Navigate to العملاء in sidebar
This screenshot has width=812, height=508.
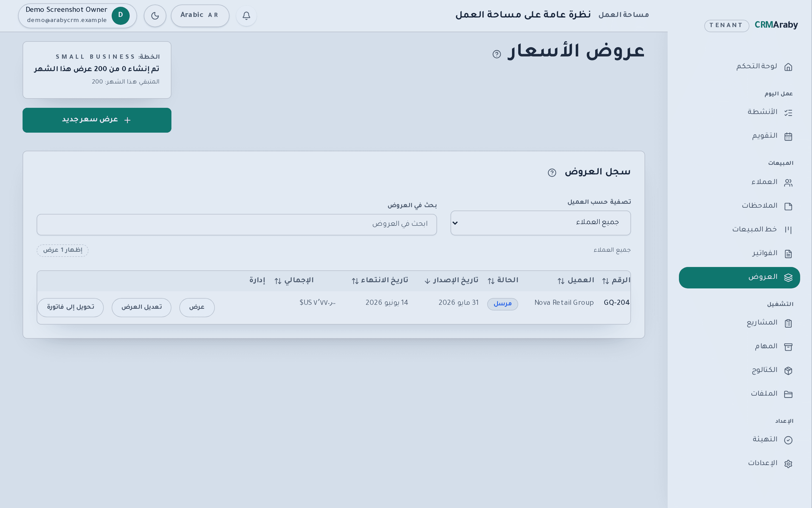(x=739, y=182)
